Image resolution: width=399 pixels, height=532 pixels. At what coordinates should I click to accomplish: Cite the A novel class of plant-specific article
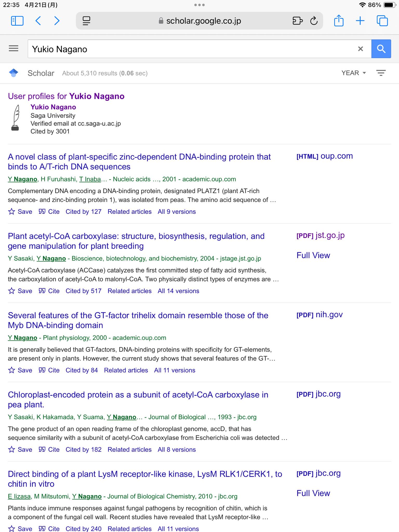click(49, 212)
